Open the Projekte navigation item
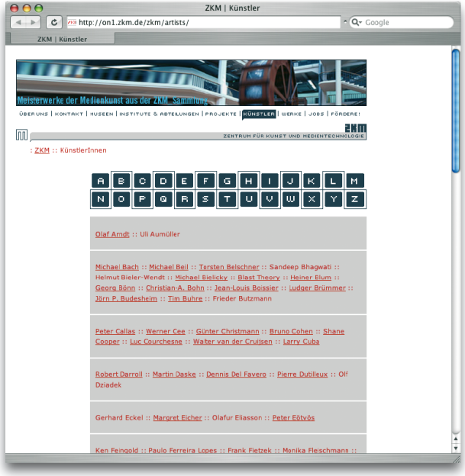The width and height of the screenshot is (465, 476). pos(221,114)
